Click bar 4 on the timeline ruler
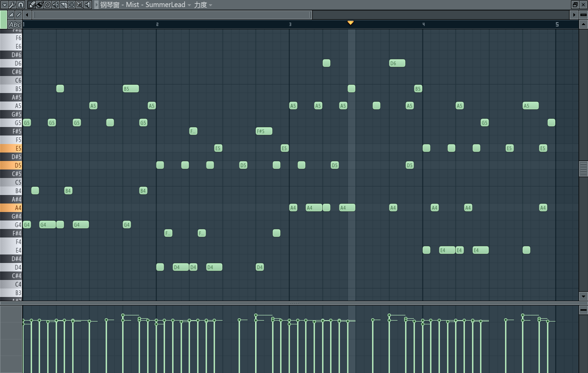This screenshot has width=588, height=373. click(x=423, y=24)
